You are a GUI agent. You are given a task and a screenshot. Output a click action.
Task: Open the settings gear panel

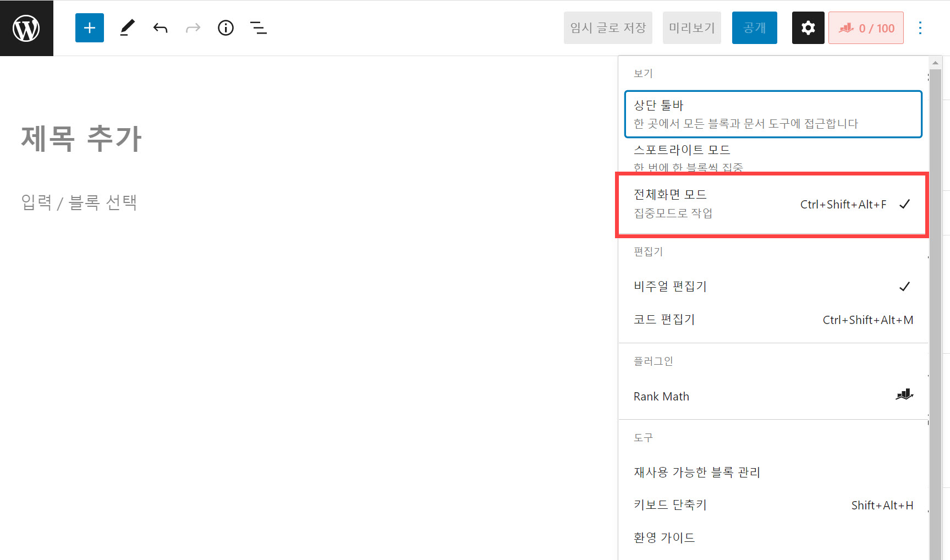[x=808, y=28]
